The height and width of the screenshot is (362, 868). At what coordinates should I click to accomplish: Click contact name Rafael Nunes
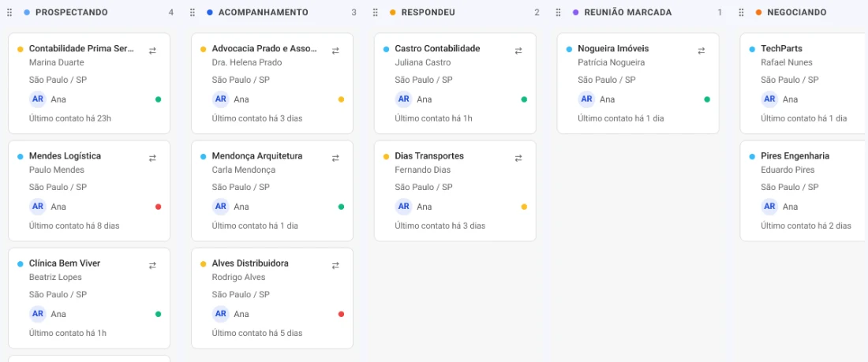786,62
